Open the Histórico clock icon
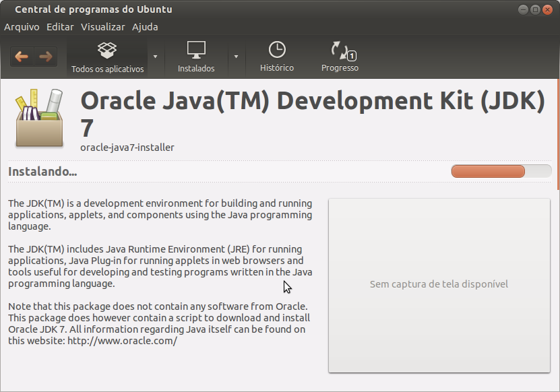The image size is (560, 392). (277, 57)
